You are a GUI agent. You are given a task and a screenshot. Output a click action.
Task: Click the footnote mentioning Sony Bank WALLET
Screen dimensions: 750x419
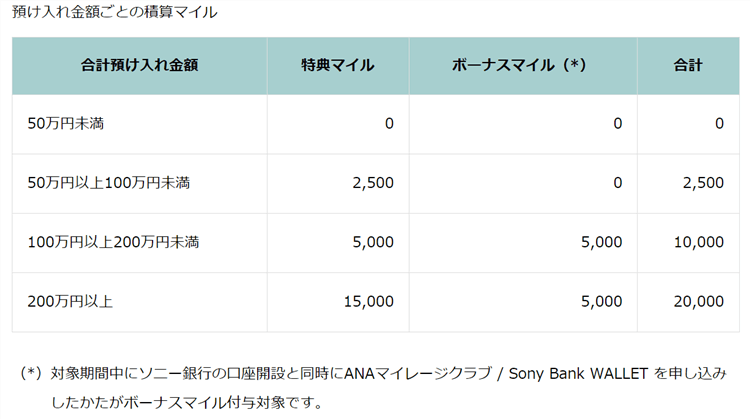point(380,375)
